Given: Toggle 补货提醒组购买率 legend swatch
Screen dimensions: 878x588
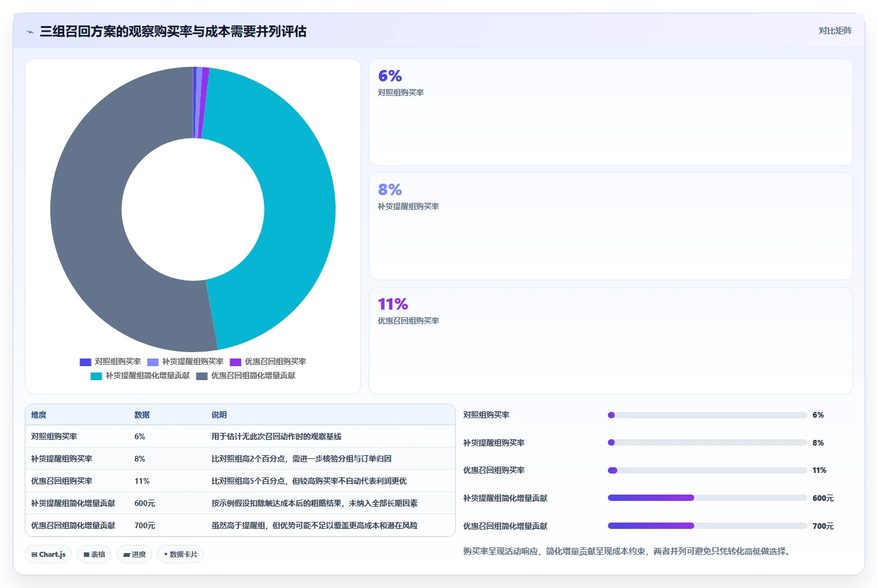Looking at the screenshot, I should 153,362.
